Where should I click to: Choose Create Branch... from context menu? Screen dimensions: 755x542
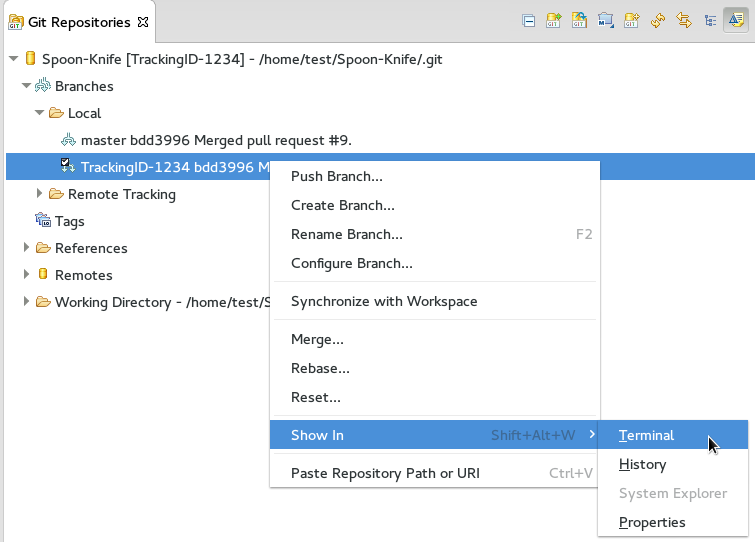[435, 205]
